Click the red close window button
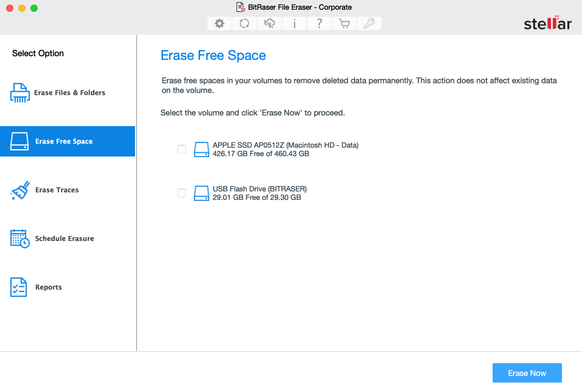 10,8
